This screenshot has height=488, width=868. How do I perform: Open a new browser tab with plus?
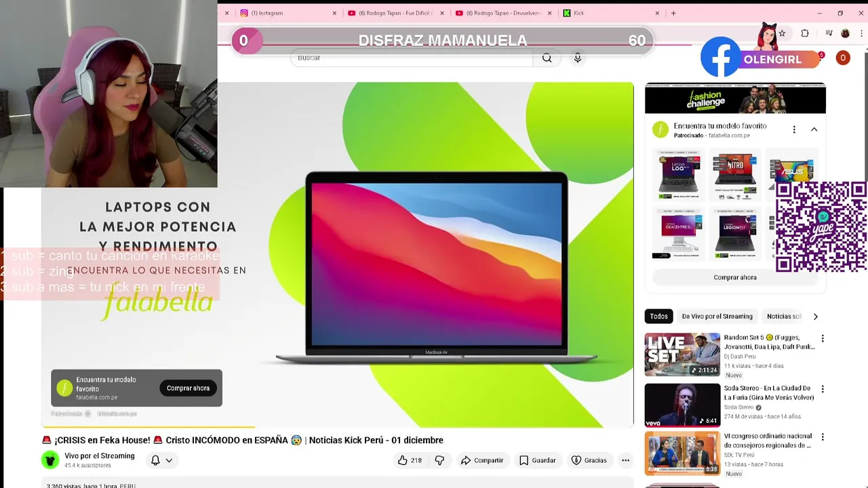point(673,13)
